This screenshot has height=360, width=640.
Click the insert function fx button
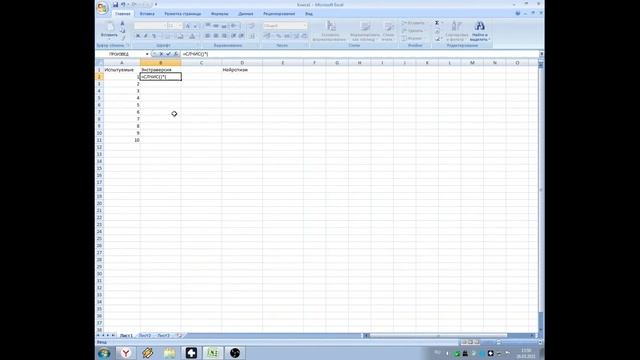tap(176, 54)
